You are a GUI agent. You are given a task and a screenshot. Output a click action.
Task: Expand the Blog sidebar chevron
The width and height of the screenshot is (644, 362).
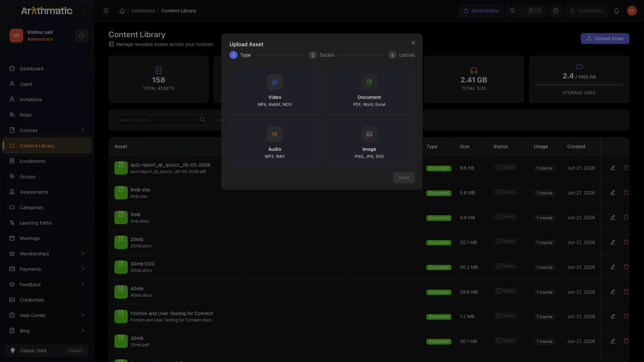[x=83, y=330]
